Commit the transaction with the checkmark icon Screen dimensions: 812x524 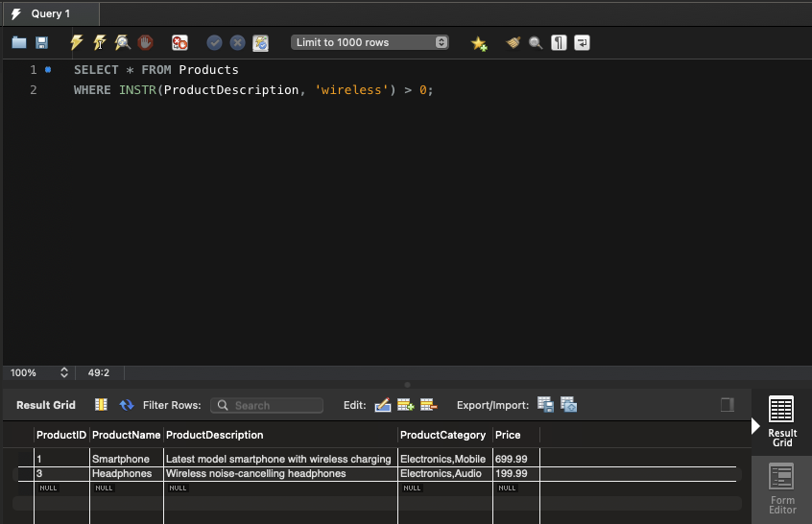pos(215,43)
